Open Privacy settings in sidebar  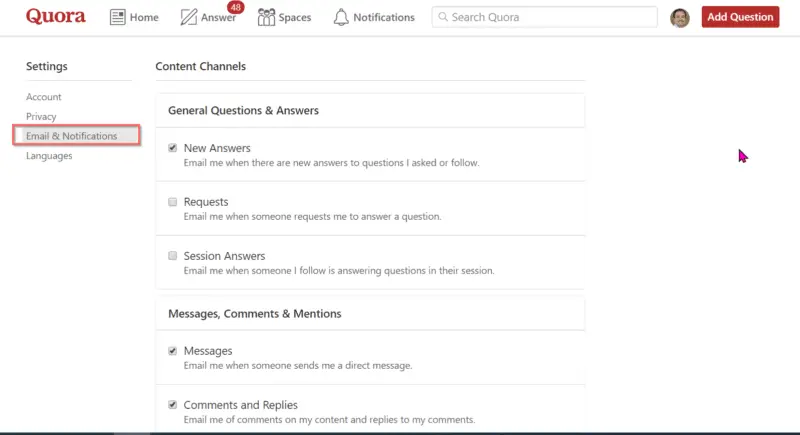tap(41, 116)
